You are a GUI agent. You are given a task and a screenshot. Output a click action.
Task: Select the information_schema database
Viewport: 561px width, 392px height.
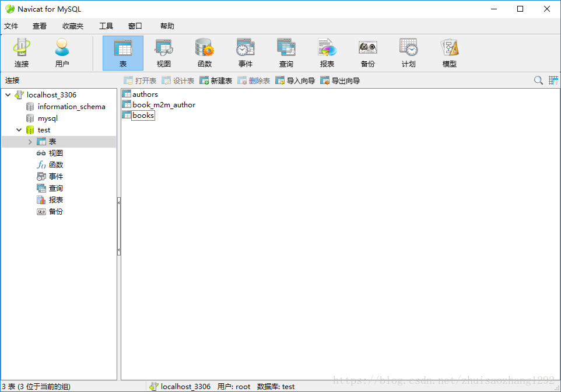(x=71, y=107)
